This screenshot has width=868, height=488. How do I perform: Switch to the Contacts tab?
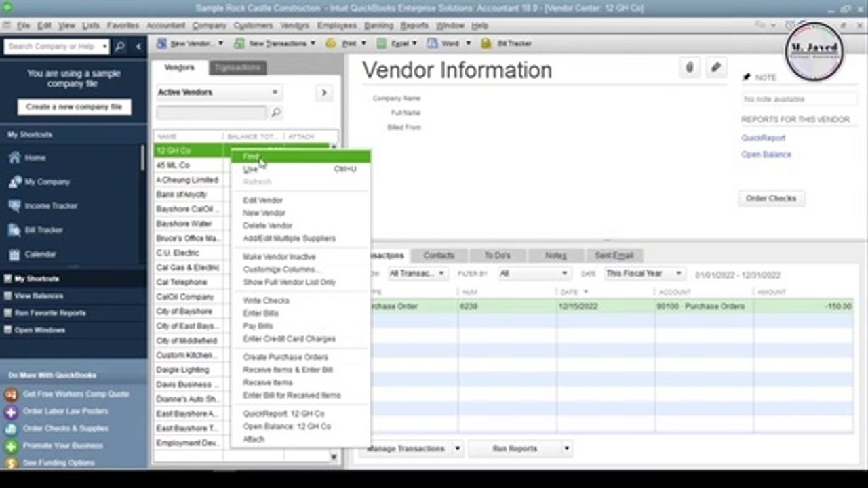click(439, 256)
